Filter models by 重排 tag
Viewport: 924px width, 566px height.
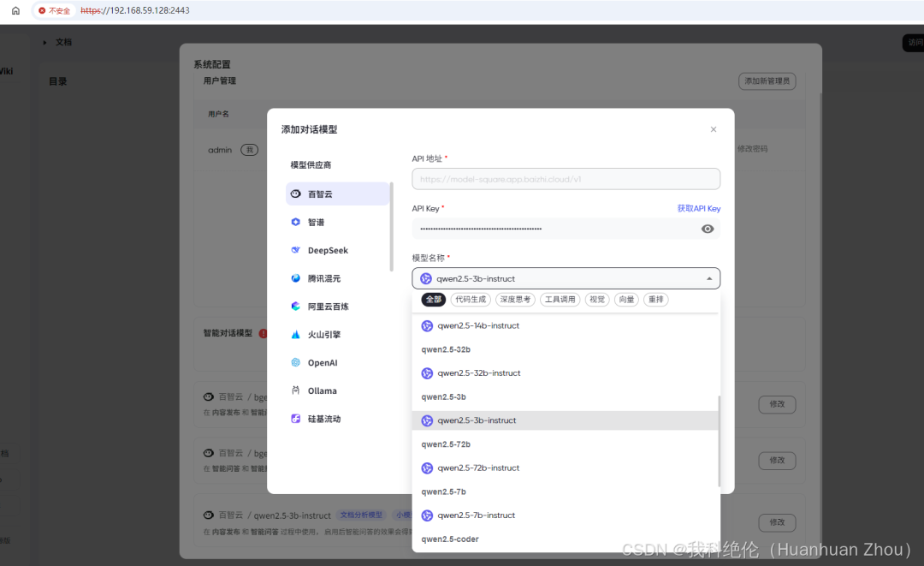pos(656,300)
